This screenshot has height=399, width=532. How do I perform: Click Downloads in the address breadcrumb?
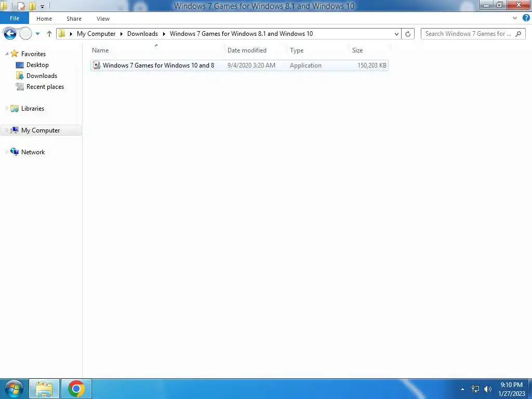click(142, 34)
